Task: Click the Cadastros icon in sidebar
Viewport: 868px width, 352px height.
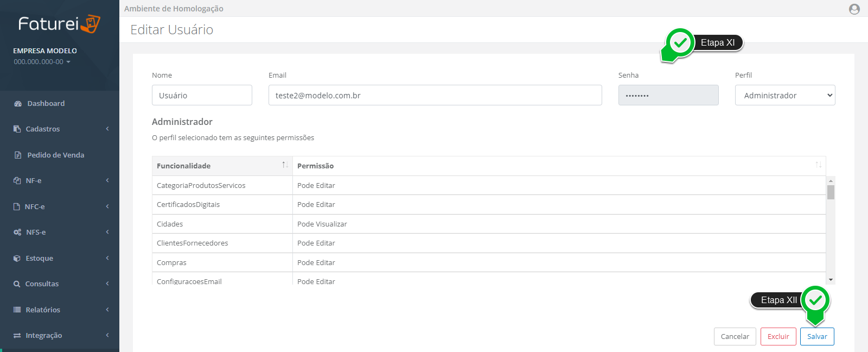Action: (x=17, y=129)
